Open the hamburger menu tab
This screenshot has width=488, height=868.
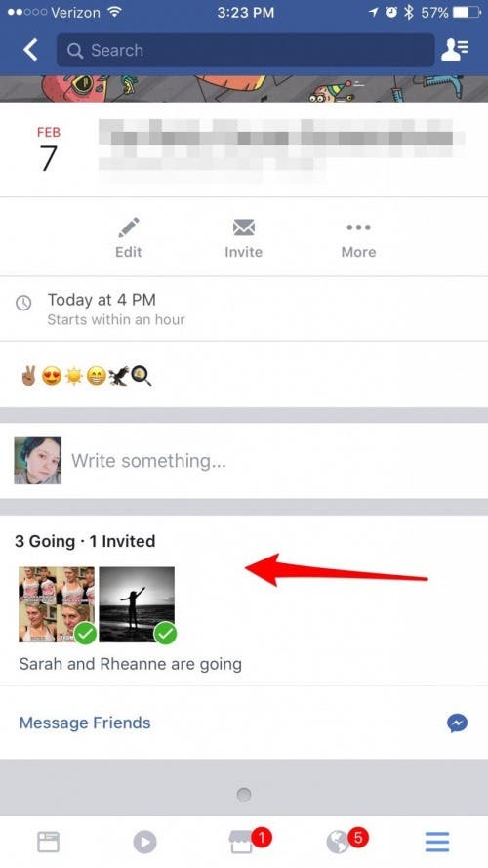(x=437, y=842)
